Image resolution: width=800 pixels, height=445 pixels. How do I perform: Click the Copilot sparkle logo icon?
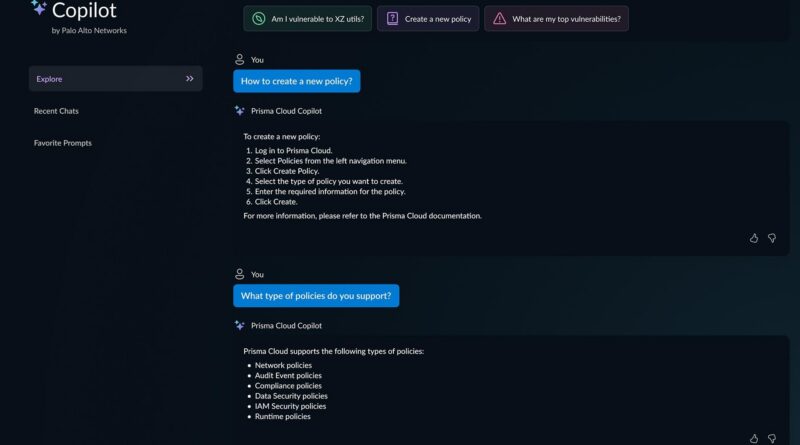coord(39,8)
